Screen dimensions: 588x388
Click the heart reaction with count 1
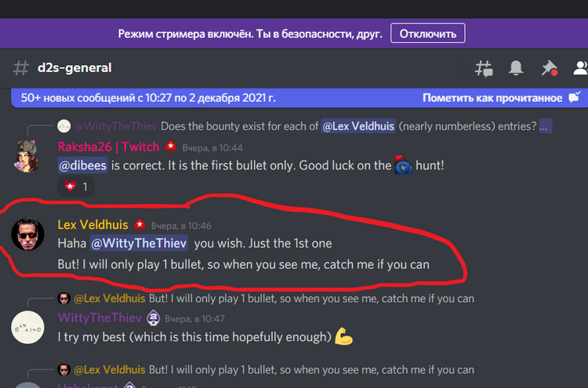click(76, 187)
